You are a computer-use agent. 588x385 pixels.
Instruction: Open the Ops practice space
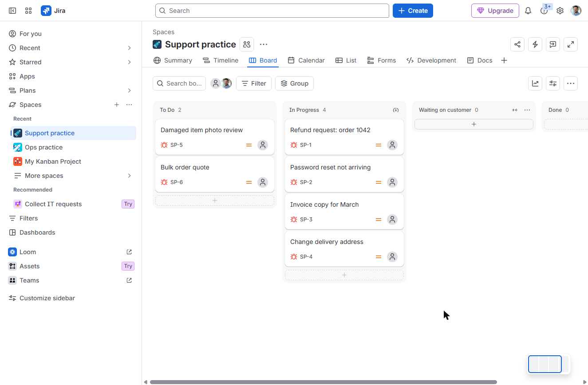coord(73,147)
